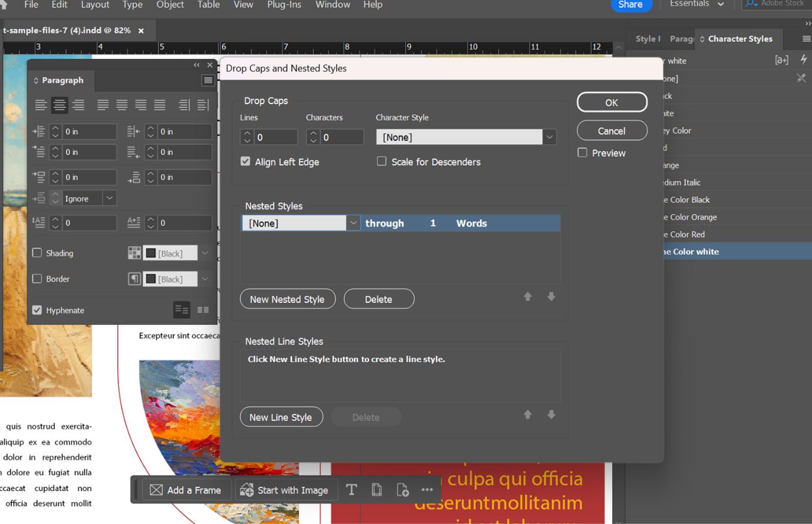Open the Object menu
The width and height of the screenshot is (812, 524).
coord(170,5)
